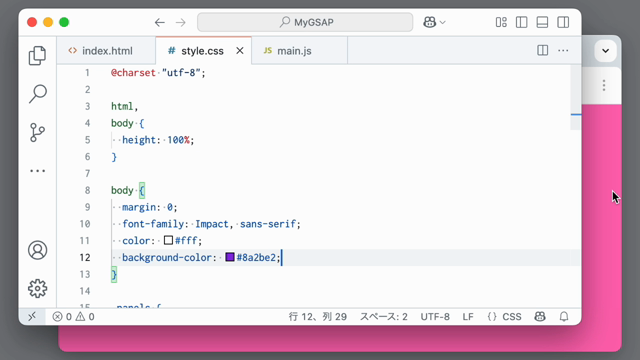640x360 pixels.
Task: Open the Search view icon
Action: 37,94
